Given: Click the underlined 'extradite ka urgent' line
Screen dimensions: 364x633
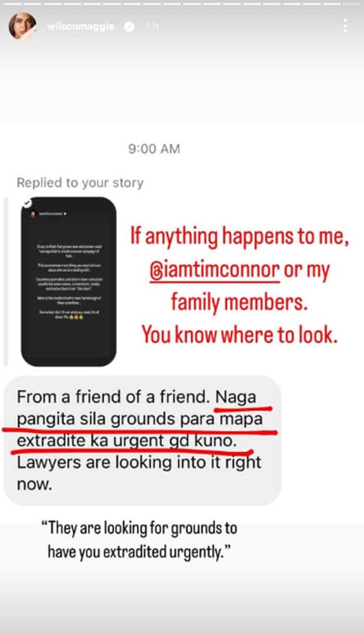Looking at the screenshot, I should pyautogui.click(x=127, y=441).
